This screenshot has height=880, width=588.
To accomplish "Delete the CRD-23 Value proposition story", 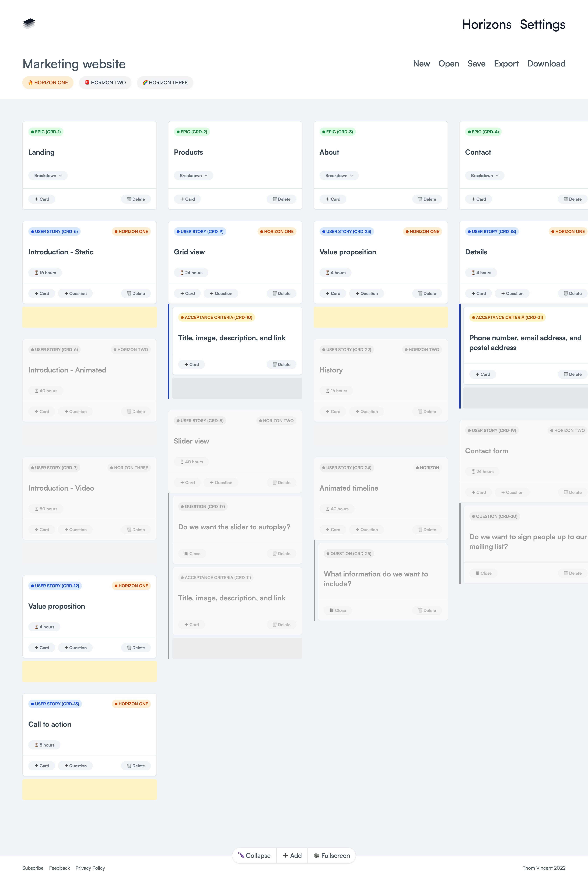I will coord(427,293).
